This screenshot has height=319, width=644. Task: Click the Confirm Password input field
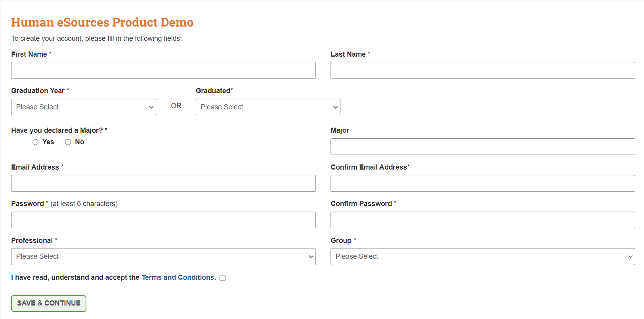(x=483, y=220)
